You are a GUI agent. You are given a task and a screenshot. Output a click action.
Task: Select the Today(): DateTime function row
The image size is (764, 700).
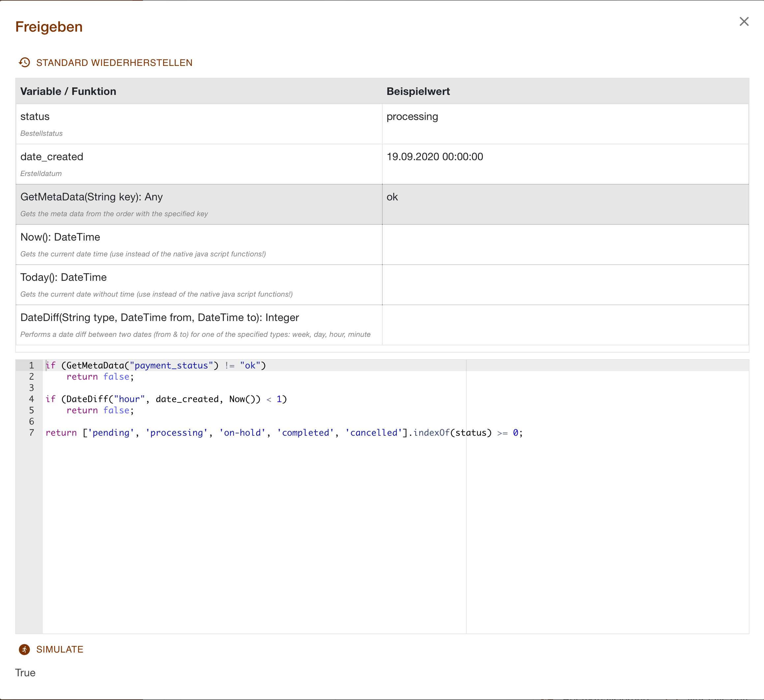click(x=382, y=285)
